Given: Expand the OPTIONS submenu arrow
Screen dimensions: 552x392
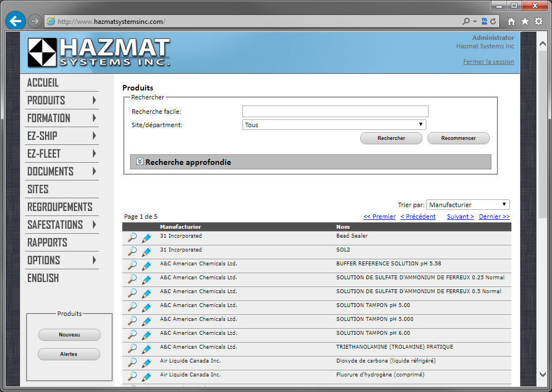Looking at the screenshot, I should (x=94, y=260).
